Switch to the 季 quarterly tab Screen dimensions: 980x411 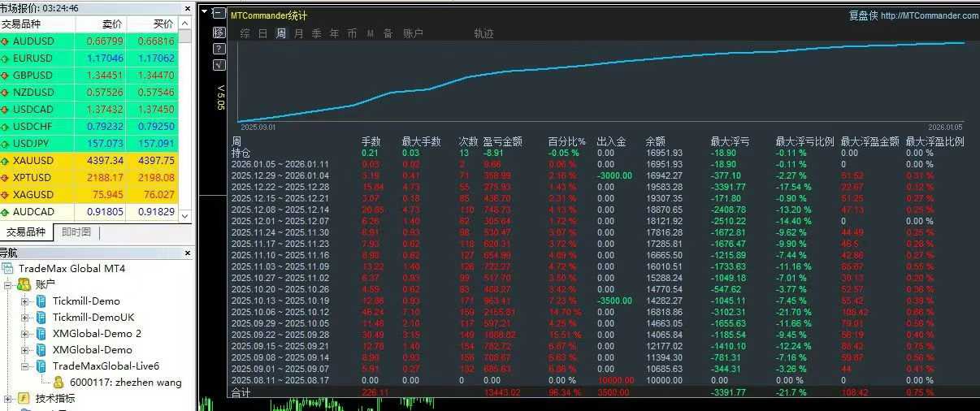coord(317,33)
